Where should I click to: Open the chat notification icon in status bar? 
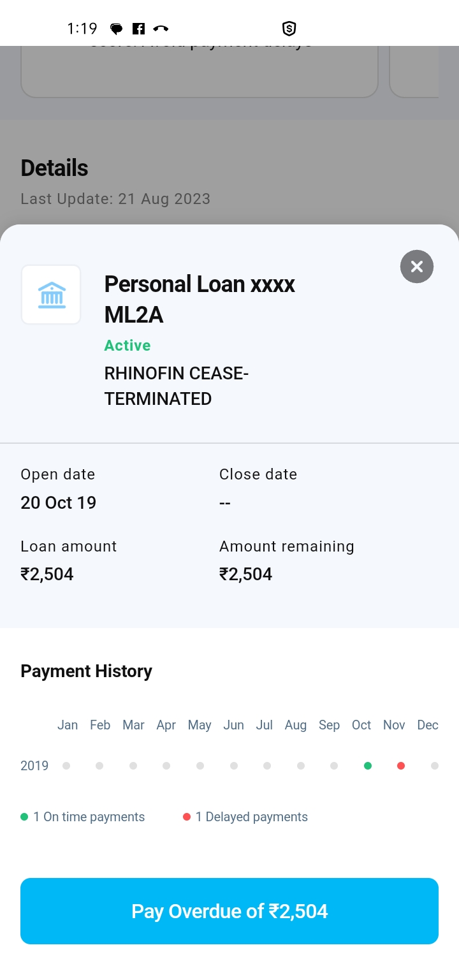click(x=116, y=29)
